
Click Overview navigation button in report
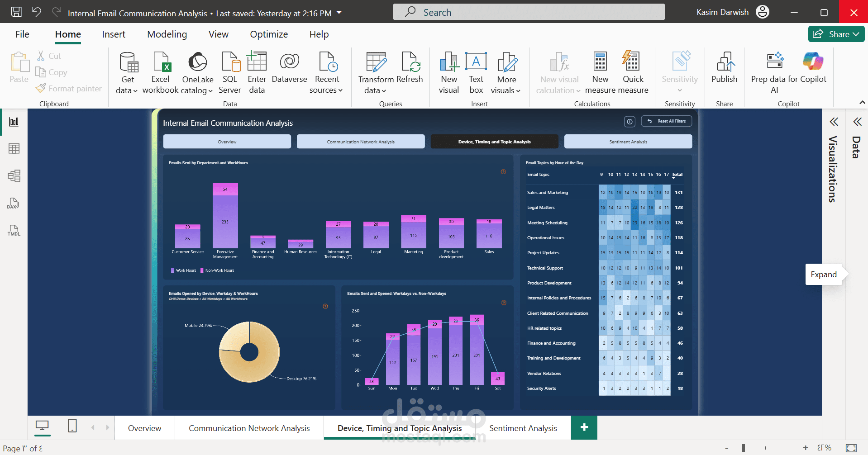coord(227,142)
